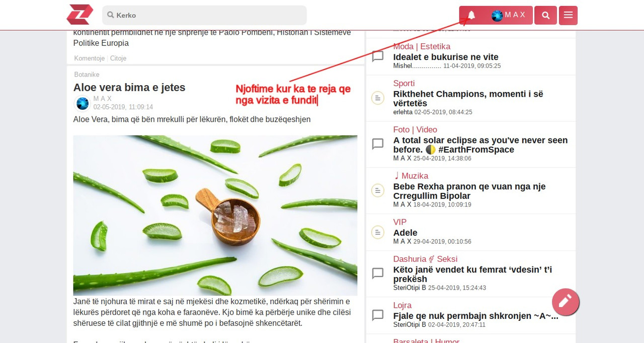The width and height of the screenshot is (644, 343).
Task: Click inside the Kerko search field
Action: click(204, 15)
